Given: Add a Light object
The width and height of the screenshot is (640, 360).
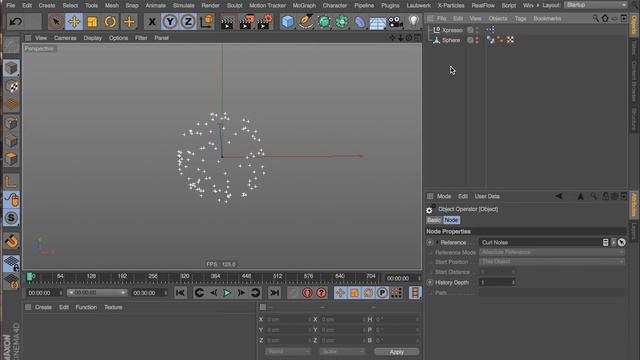Looking at the screenshot, I should (413, 21).
